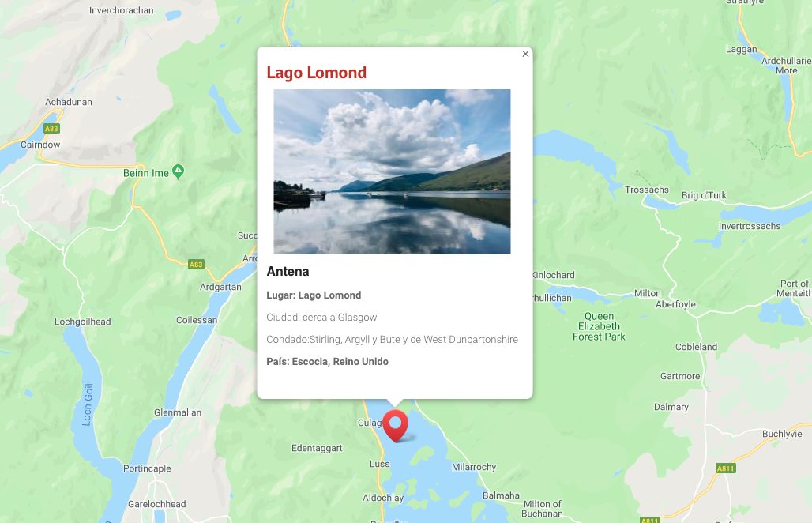Select the Beinn Ime mountain icon
The image size is (812, 523).
click(x=178, y=171)
